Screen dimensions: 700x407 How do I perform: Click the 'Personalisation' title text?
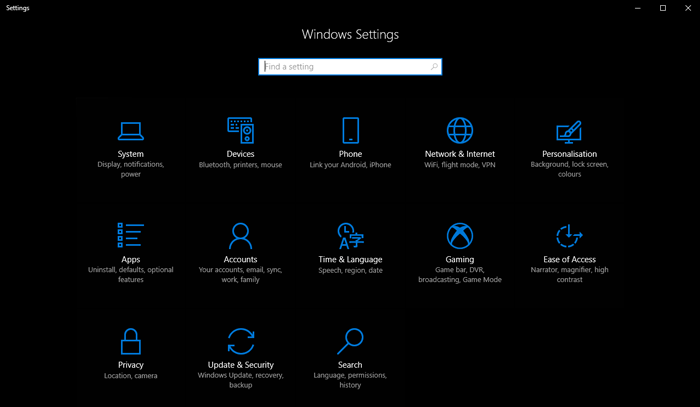click(x=569, y=154)
